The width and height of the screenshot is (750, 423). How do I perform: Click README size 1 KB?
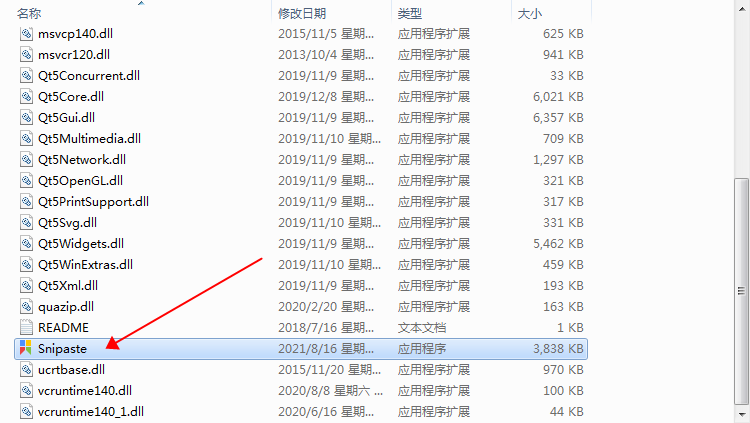click(x=570, y=328)
